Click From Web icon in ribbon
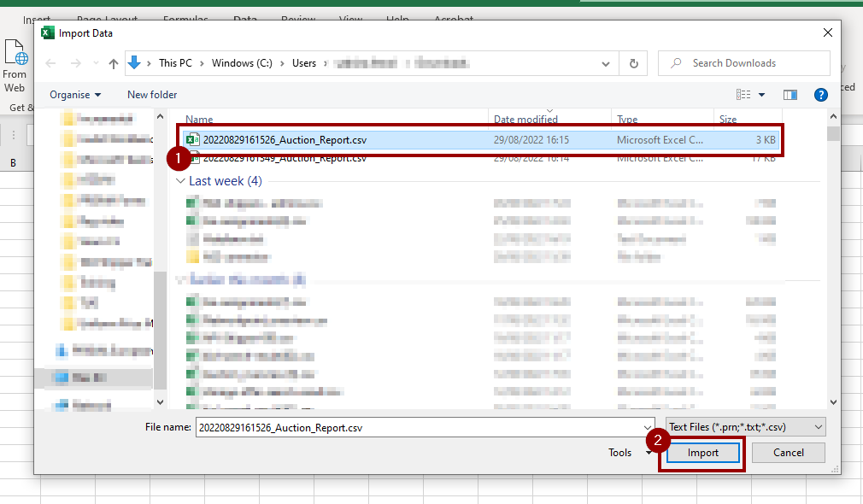 pyautogui.click(x=15, y=66)
